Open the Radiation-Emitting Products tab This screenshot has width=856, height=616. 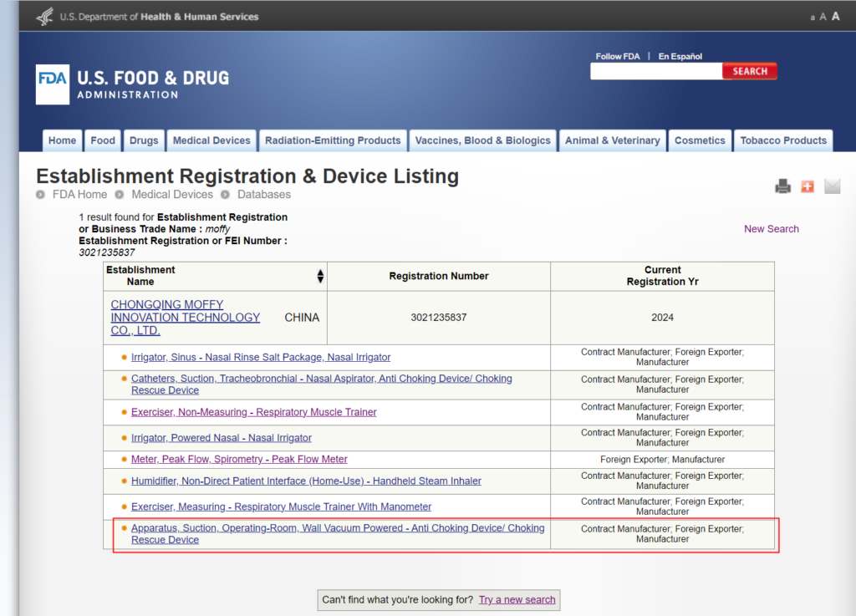point(333,140)
